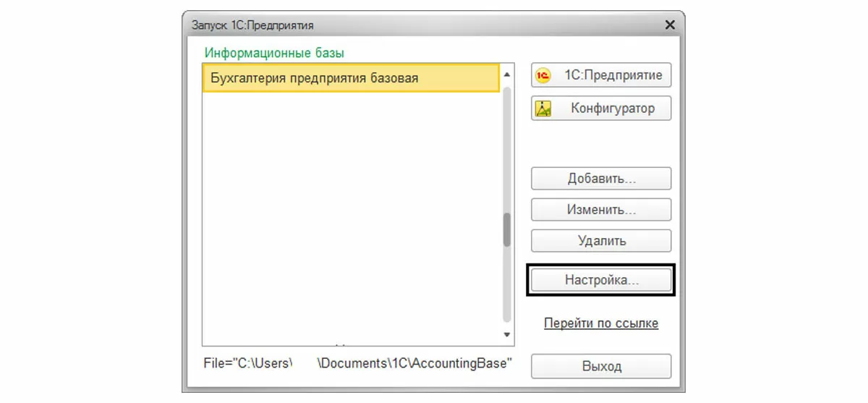Click the Конфигуратор icon
The height and width of the screenshot is (403, 868).
543,109
